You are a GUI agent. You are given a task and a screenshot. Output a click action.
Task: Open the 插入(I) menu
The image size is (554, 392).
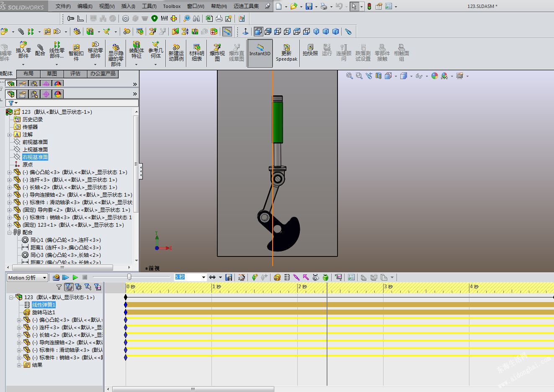[128, 6]
